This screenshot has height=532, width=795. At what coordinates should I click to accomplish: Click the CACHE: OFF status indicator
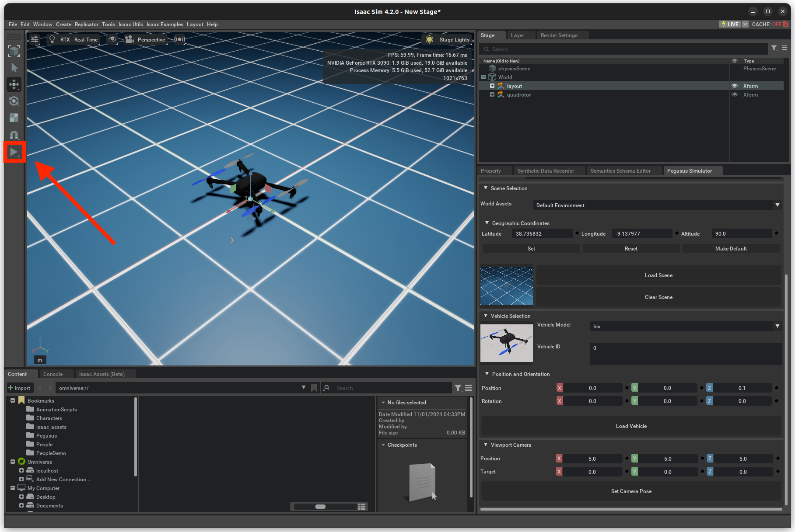point(770,24)
